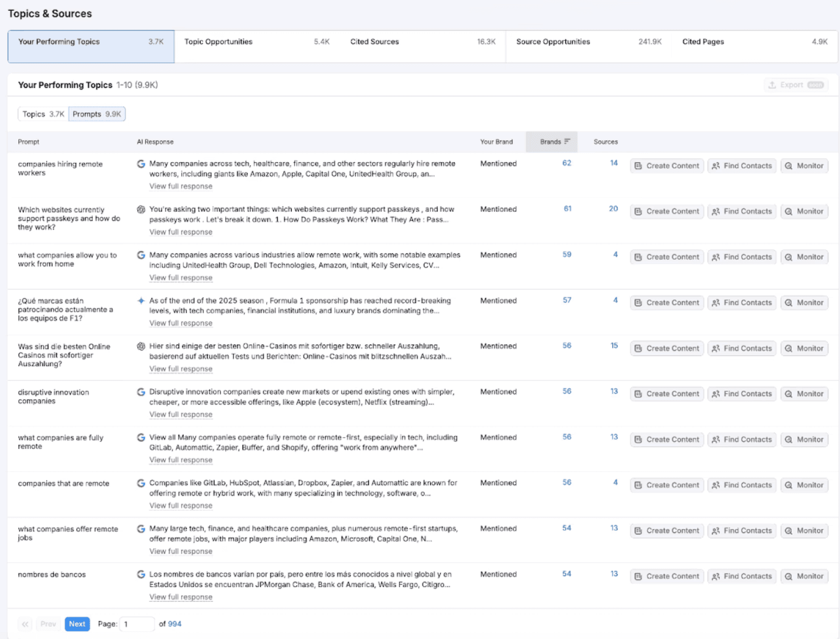
Task: Sort by Brands column header
Action: click(x=551, y=142)
